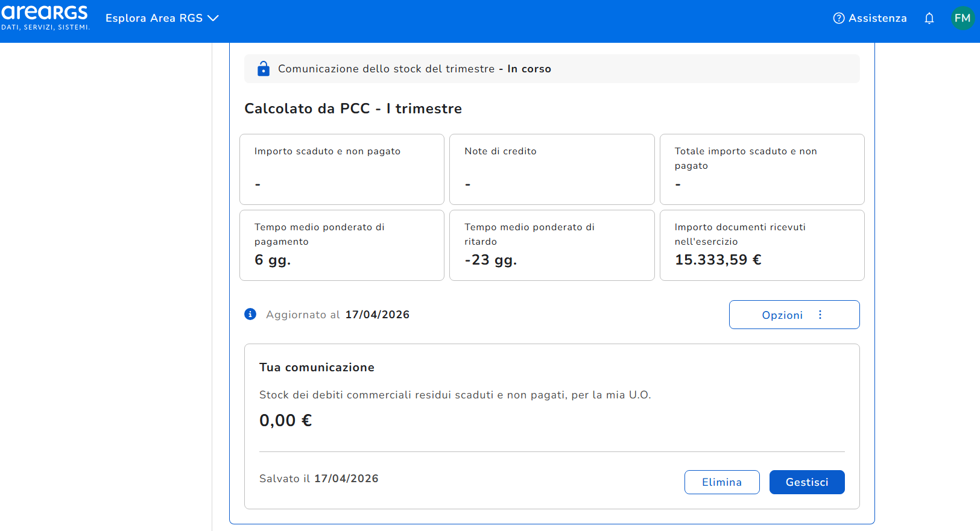Click the 6 gg. payment time value
980x531 pixels.
tap(273, 260)
